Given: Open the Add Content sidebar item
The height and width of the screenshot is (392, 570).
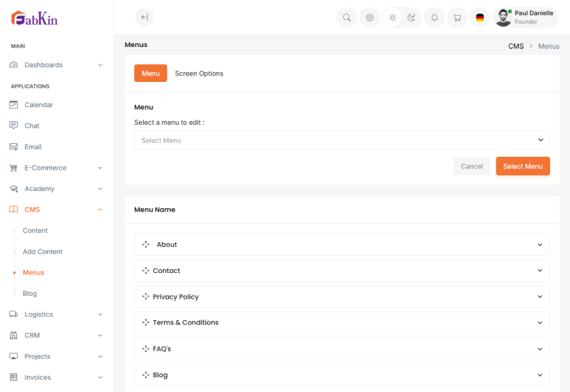Looking at the screenshot, I should 43,252.
